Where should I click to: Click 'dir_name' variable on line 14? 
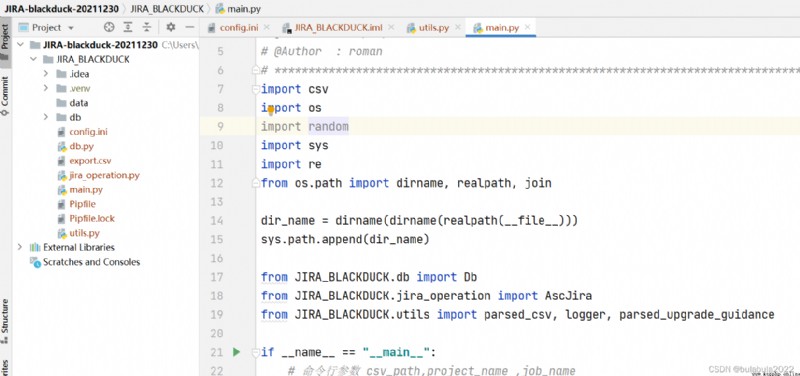[288, 221]
